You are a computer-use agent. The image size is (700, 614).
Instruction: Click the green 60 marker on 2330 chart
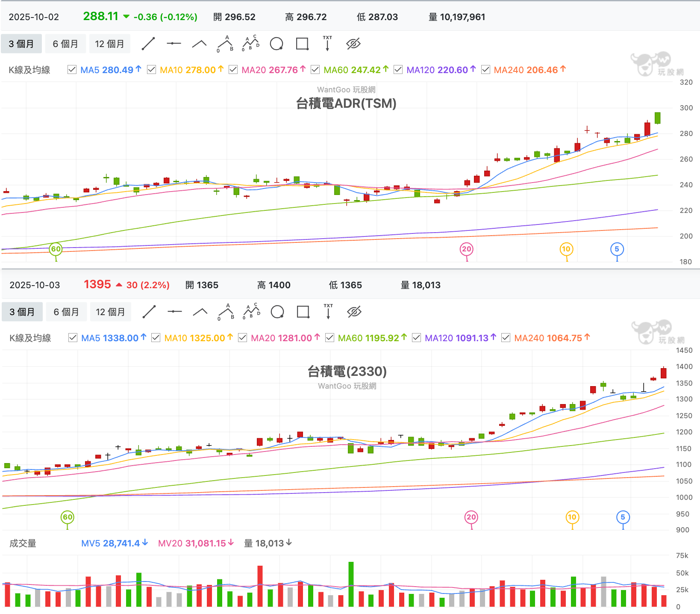pos(68,517)
